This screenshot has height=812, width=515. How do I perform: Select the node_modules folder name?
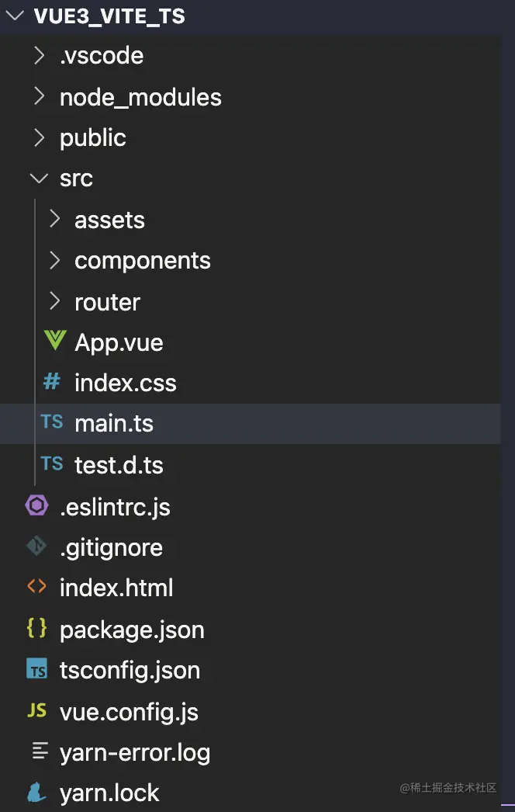(x=141, y=97)
